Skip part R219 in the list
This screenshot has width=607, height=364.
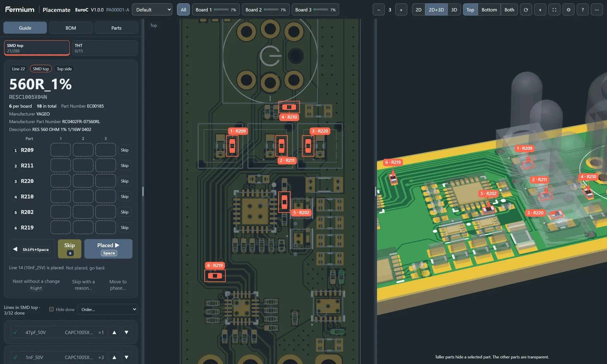point(125,227)
